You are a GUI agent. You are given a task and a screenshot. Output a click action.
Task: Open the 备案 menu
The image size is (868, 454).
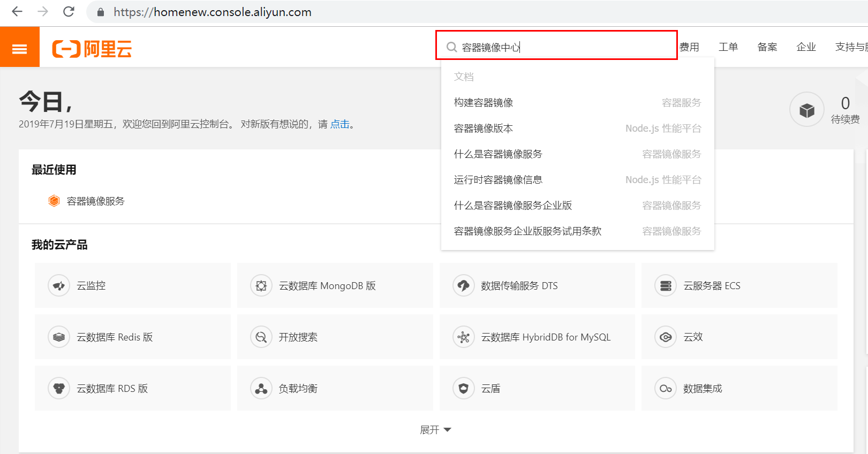click(x=767, y=47)
